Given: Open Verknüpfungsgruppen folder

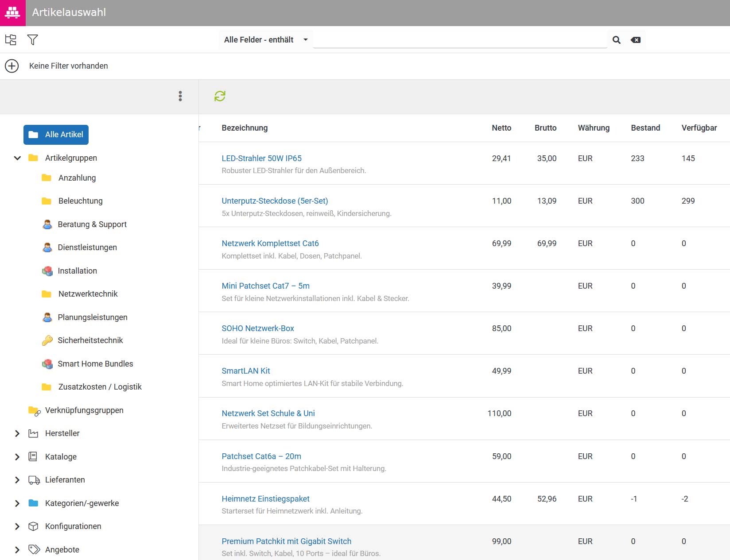Looking at the screenshot, I should point(84,410).
